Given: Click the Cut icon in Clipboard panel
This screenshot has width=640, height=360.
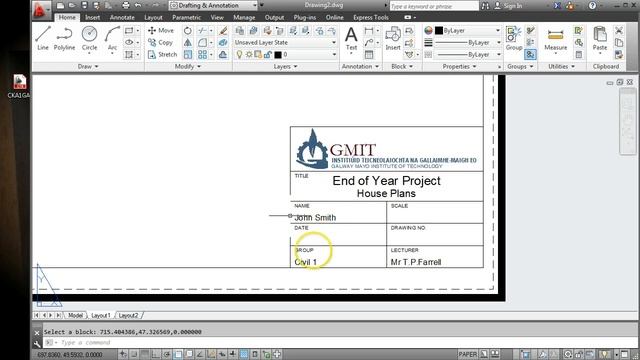Looking at the screenshot, I should pyautogui.click(x=619, y=31).
